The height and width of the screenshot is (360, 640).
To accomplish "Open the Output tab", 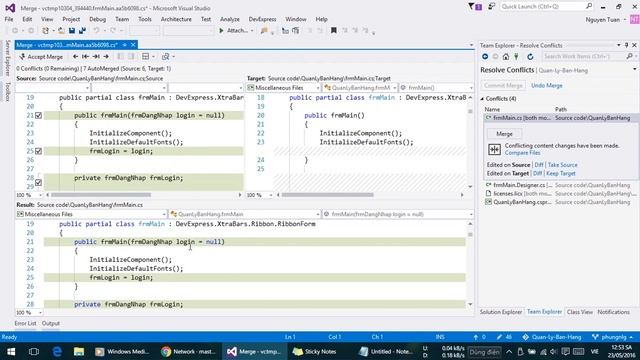I will (x=51, y=323).
